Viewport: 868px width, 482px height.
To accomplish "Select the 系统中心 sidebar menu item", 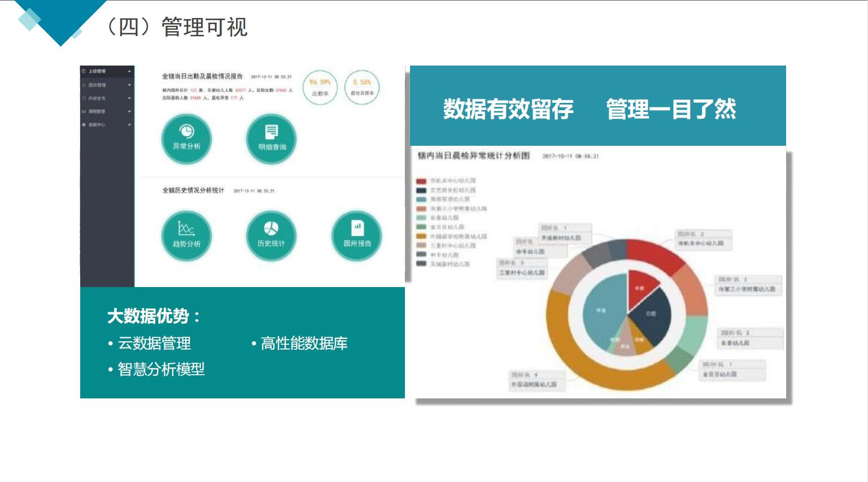I will [97, 125].
